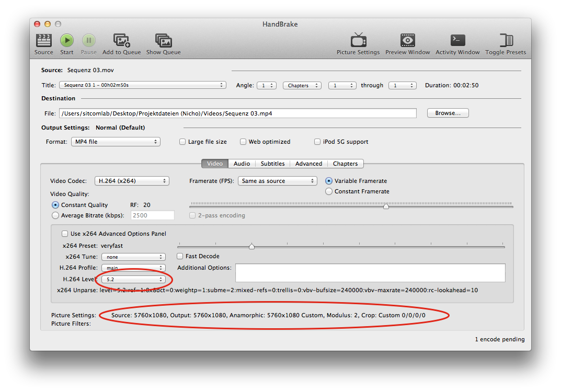Tick iPod 5G support checkbox
This screenshot has width=561, height=392.
(x=317, y=142)
